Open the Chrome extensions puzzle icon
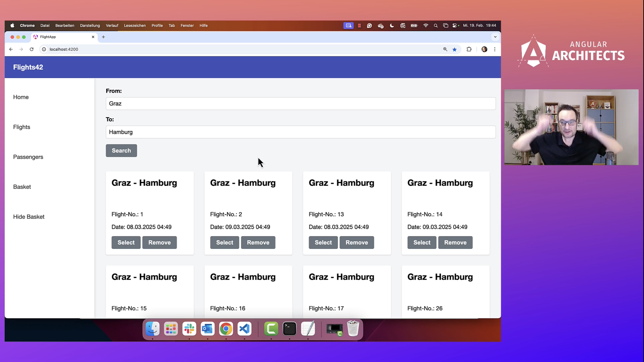The height and width of the screenshot is (362, 644). pyautogui.click(x=469, y=49)
